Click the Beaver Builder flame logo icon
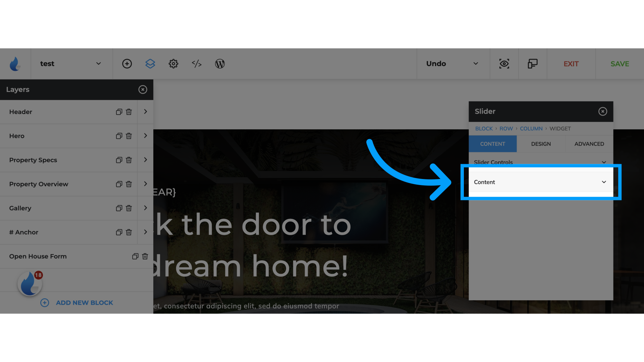 pos(15,64)
